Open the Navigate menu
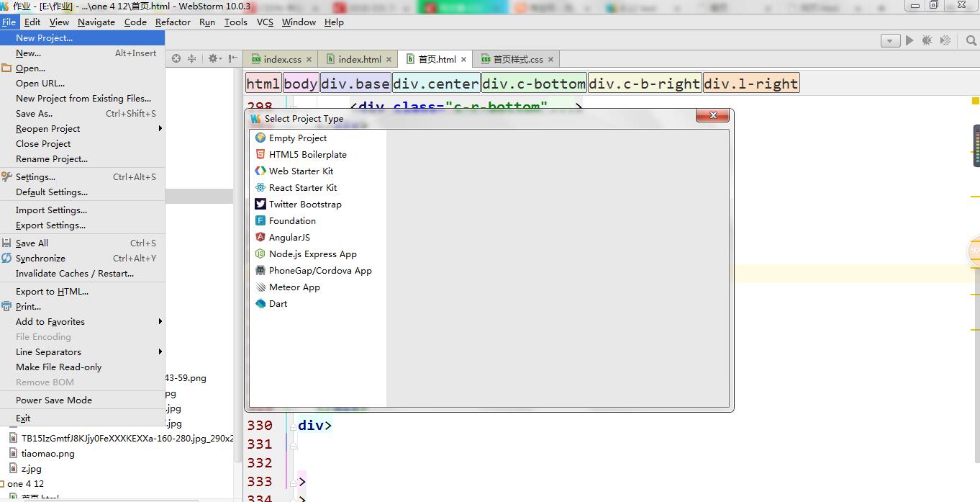 (x=96, y=22)
